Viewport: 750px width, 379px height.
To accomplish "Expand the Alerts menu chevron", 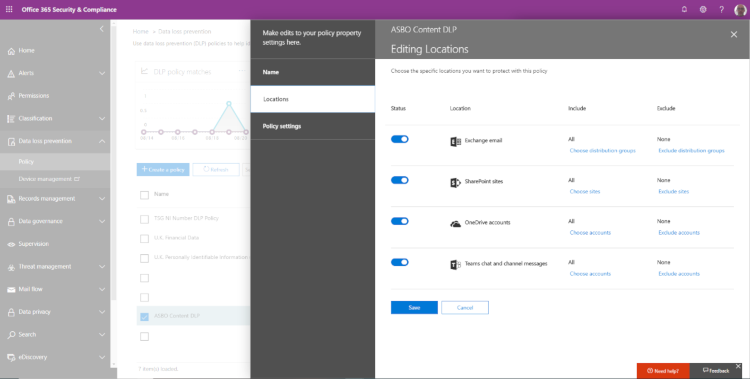I will click(x=102, y=73).
